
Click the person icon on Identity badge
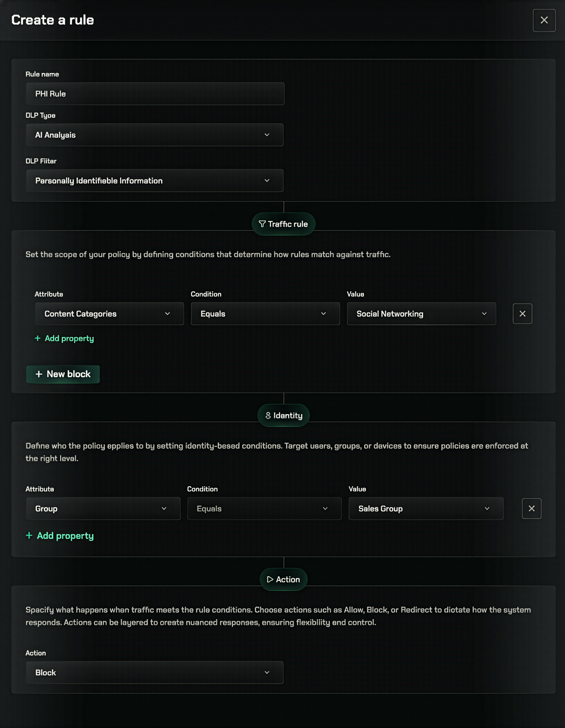point(268,415)
